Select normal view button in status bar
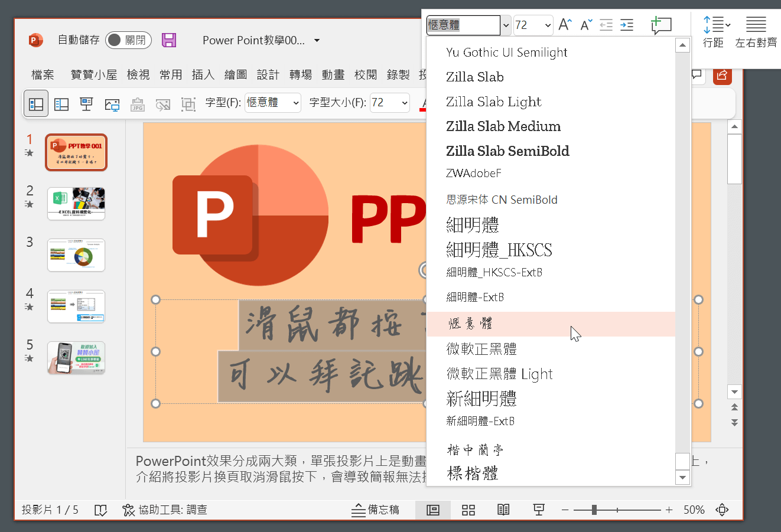The image size is (781, 532). (433, 510)
